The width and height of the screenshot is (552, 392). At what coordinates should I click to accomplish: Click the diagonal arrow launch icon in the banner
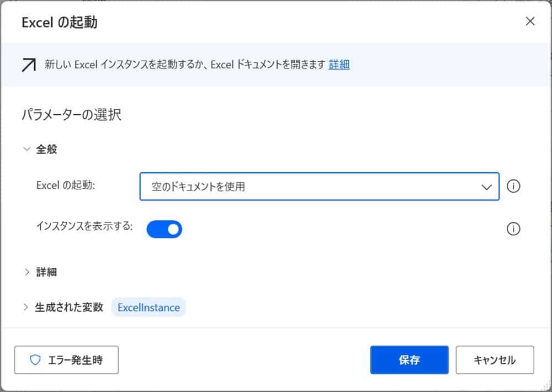pos(28,65)
